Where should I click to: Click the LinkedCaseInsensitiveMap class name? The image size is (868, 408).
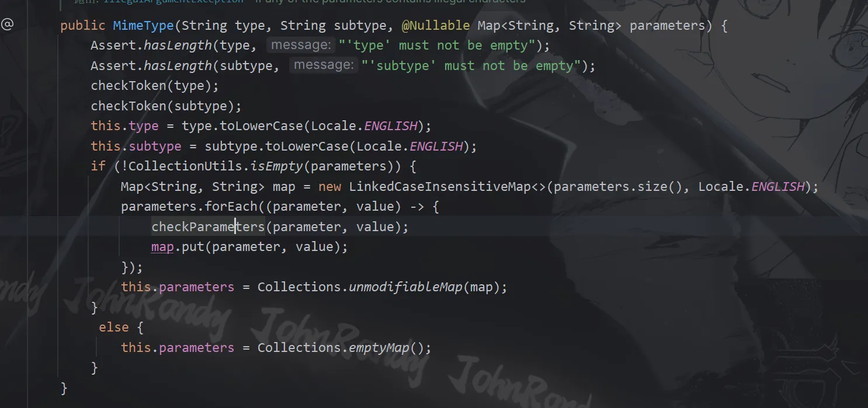[x=440, y=187]
